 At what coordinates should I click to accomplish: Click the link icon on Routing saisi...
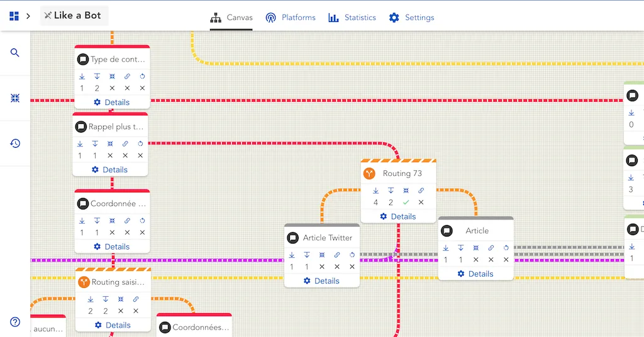pyautogui.click(x=136, y=299)
